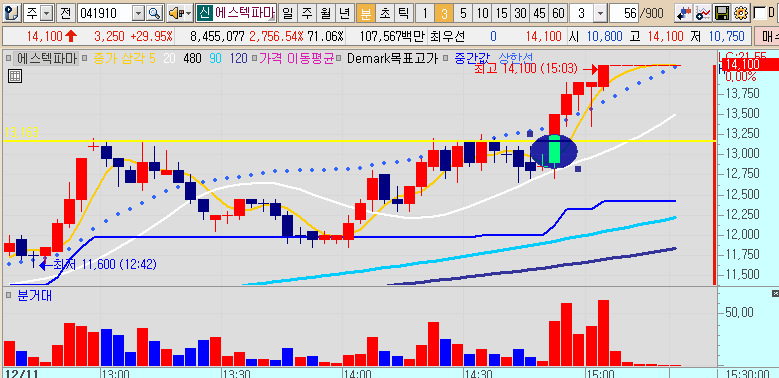Select the tick 틱 chart mode
This screenshot has height=378, width=779.
tap(404, 13)
